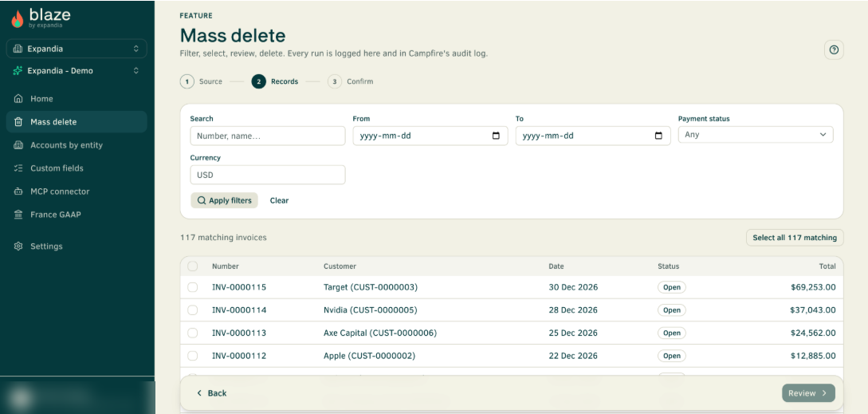This screenshot has width=868, height=414.
Task: Open the help question-mark icon
Action: (x=834, y=50)
